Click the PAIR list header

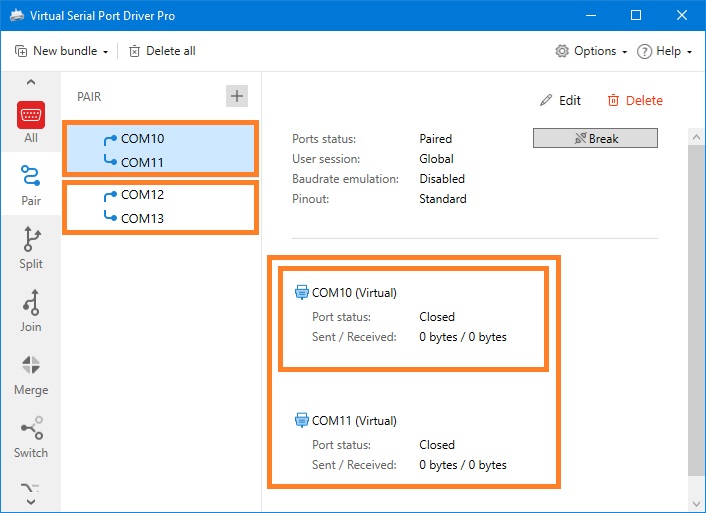(x=89, y=96)
